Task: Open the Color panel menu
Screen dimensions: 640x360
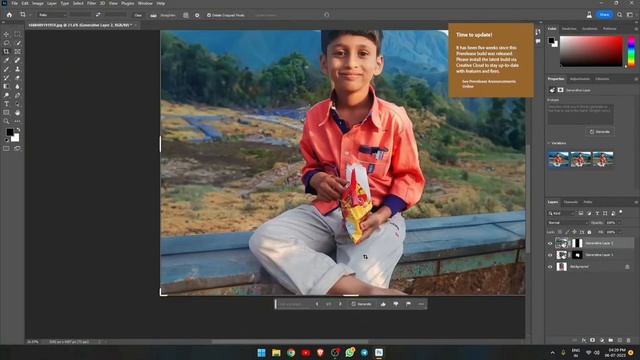Action: click(636, 29)
